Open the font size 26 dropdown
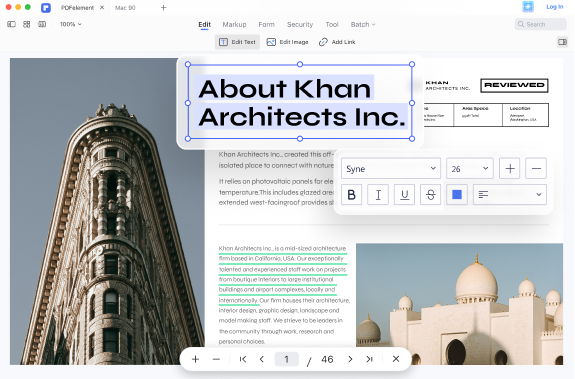The height and width of the screenshot is (379, 575). pos(470,169)
